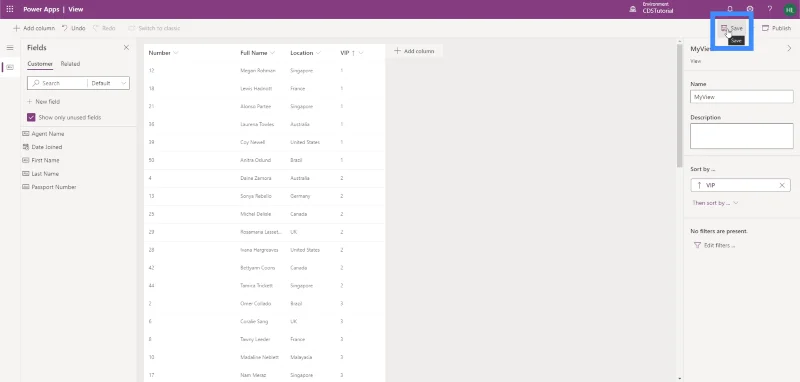Click the Germany location cell
Viewport: 800px width, 382px height.
point(300,196)
